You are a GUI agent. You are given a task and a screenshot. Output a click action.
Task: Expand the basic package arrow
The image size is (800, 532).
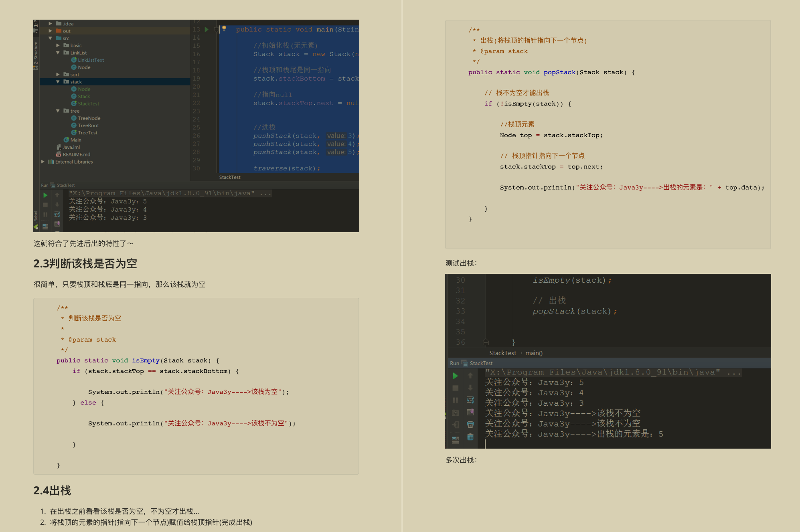point(58,45)
